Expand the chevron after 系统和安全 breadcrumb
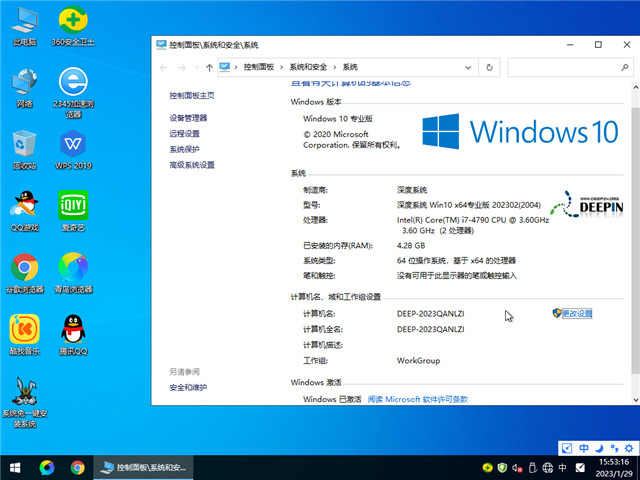Viewport: 640px width, 480px height. tap(335, 67)
